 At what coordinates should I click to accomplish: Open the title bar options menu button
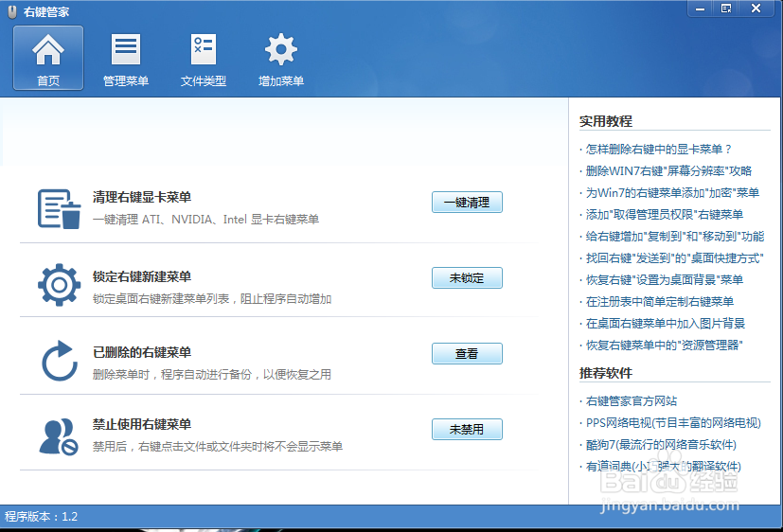pyautogui.click(x=726, y=9)
